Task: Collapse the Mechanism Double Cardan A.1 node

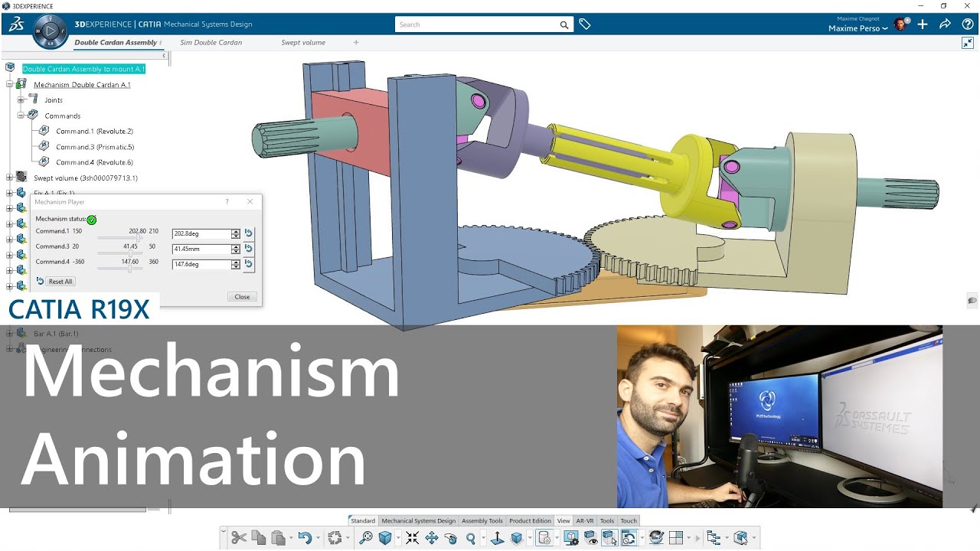Action: click(x=10, y=84)
